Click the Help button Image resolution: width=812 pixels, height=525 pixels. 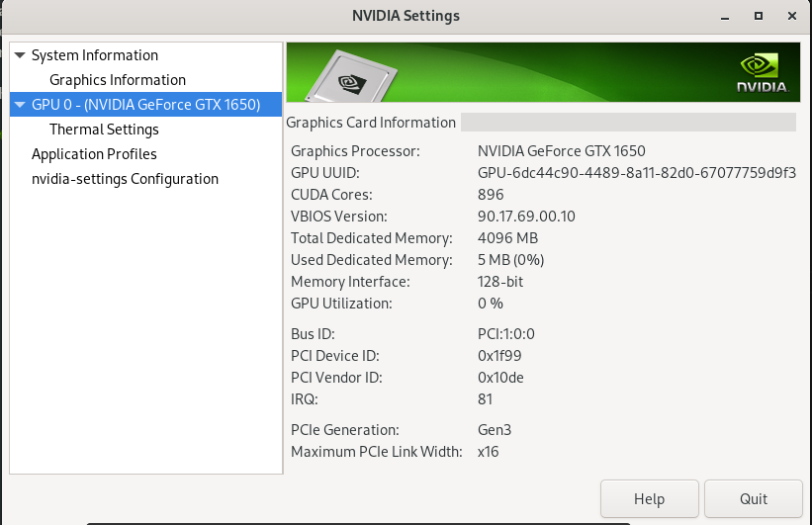(650, 498)
